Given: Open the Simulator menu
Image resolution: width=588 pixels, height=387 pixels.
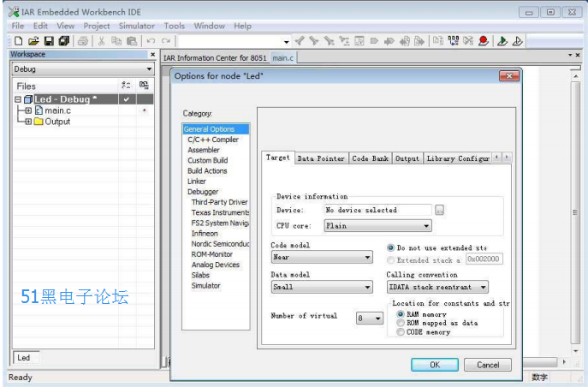Looking at the screenshot, I should [x=136, y=26].
